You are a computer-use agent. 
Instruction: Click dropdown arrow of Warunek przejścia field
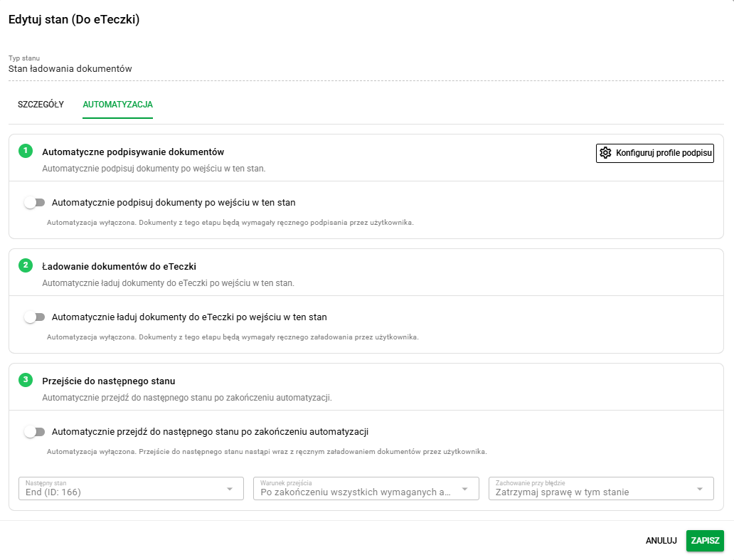464,489
